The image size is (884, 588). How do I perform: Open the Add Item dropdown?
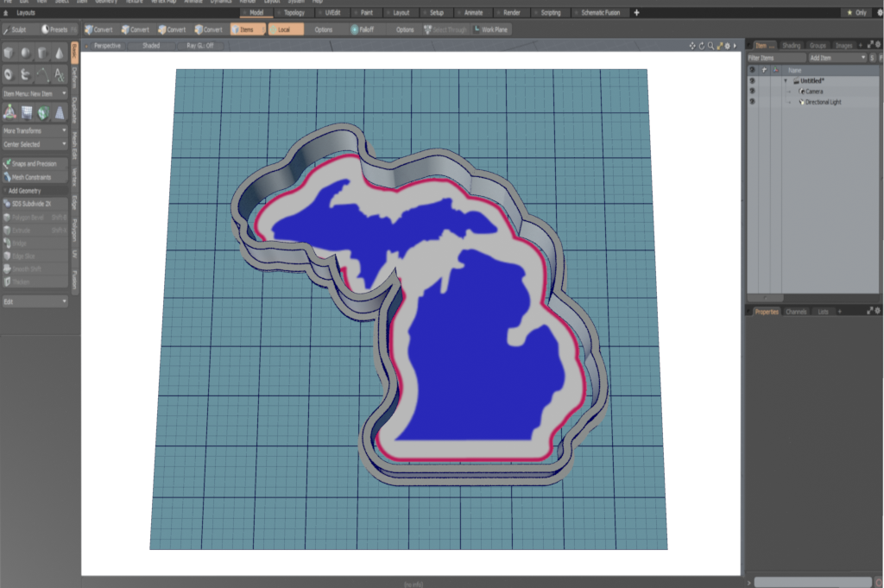pyautogui.click(x=837, y=57)
